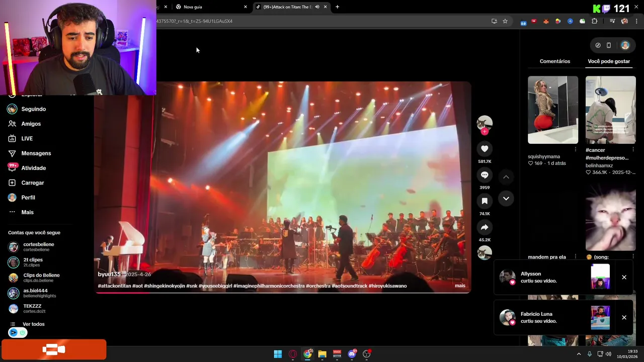This screenshot has height=362, width=644.
Task: Open Opera GX from taskbar
Action: [293, 354]
